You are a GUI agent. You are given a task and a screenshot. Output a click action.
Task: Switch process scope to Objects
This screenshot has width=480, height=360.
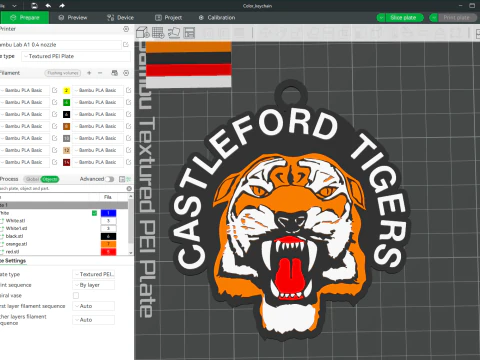(x=50, y=179)
